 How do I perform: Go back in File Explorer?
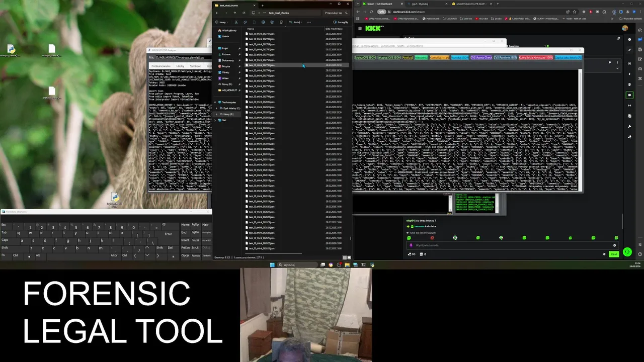pos(217,13)
